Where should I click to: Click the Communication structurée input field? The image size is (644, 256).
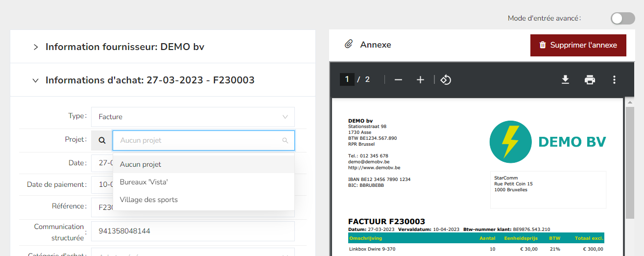click(x=193, y=231)
